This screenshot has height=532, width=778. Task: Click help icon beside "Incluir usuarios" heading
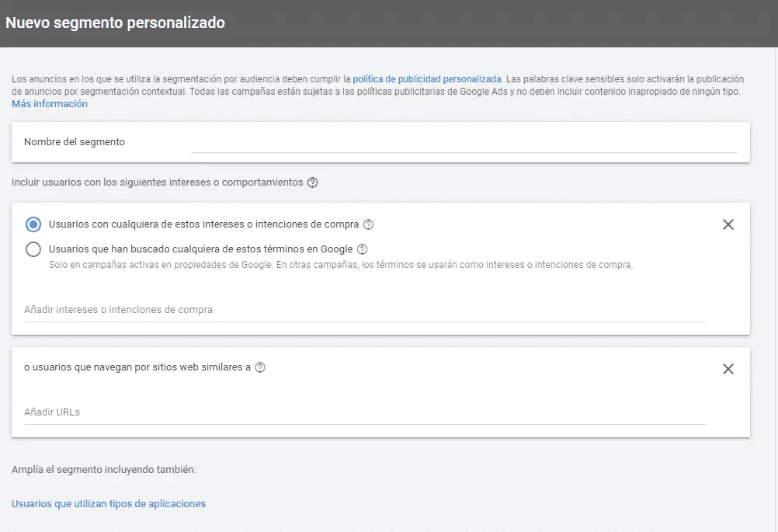(313, 183)
